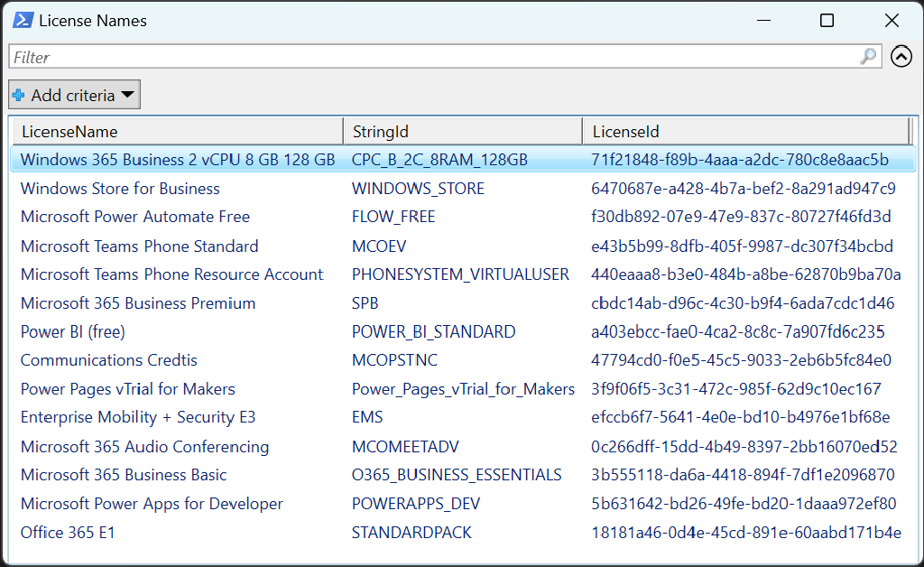Screen dimensions: 924x567
Task: Open the Add criteria dropdown arrow
Action: [128, 94]
